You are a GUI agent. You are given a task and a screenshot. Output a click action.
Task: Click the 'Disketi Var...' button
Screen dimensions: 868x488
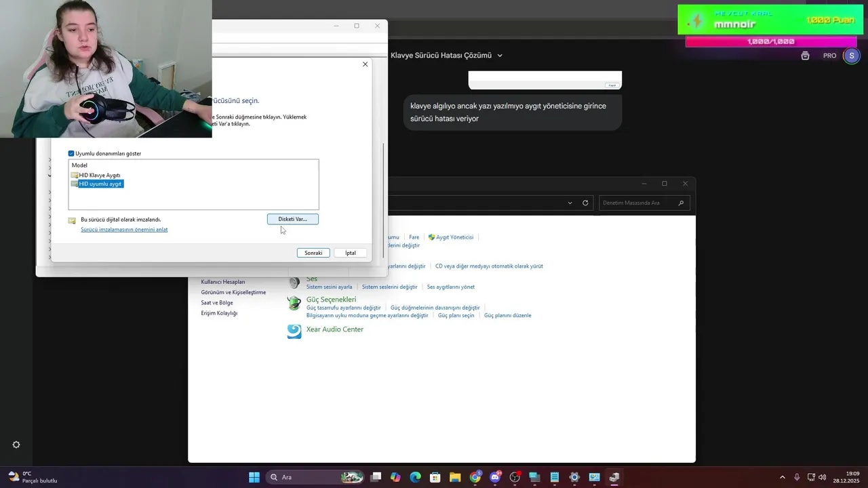click(292, 219)
